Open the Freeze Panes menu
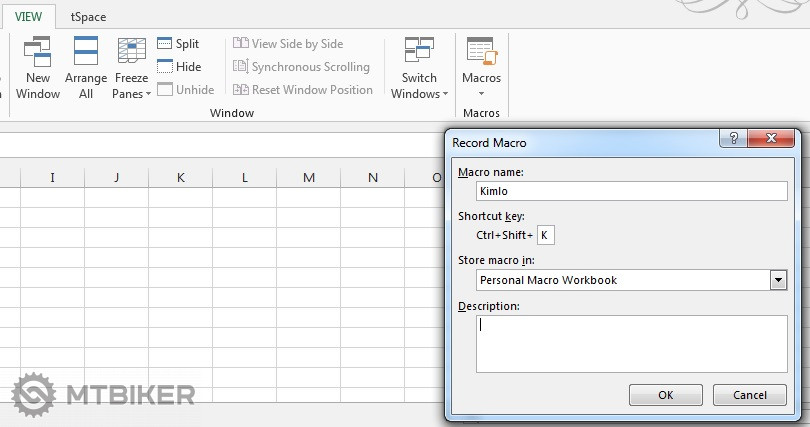The width and height of the screenshot is (810, 427). tap(131, 68)
